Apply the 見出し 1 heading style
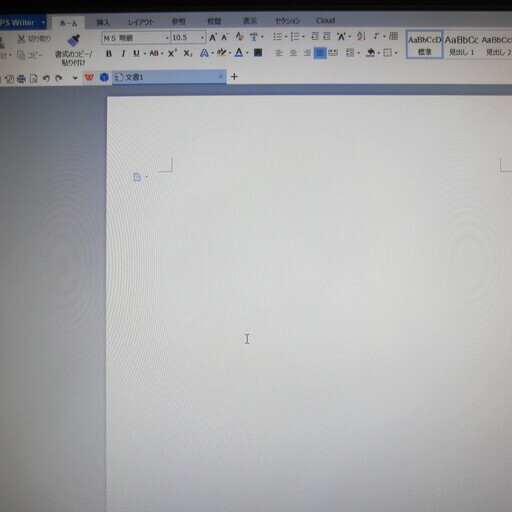The image size is (512, 512). [x=461, y=45]
